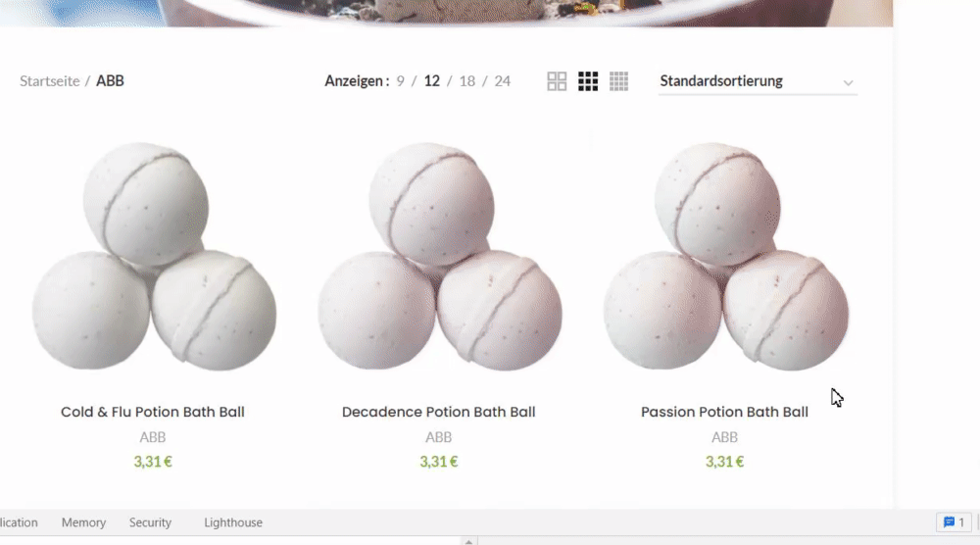The height and width of the screenshot is (545, 980).
Task: Open the Security DevTools tab
Action: [150, 522]
